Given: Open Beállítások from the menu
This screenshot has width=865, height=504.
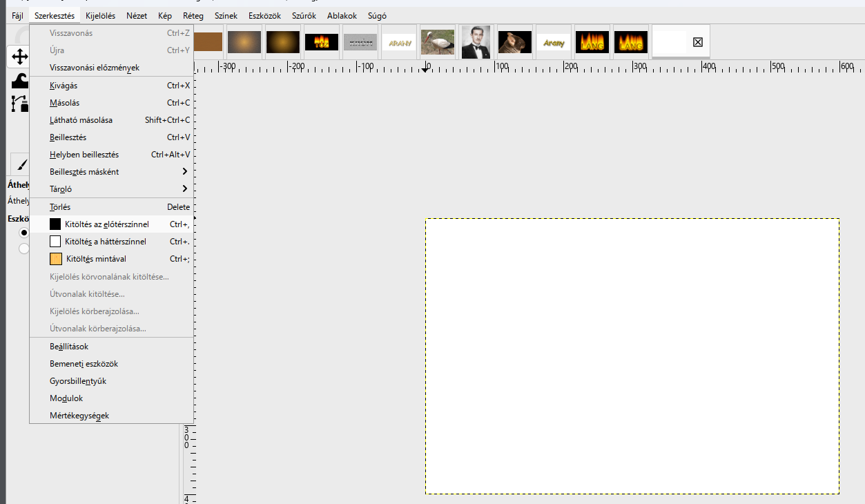Looking at the screenshot, I should point(111,347).
